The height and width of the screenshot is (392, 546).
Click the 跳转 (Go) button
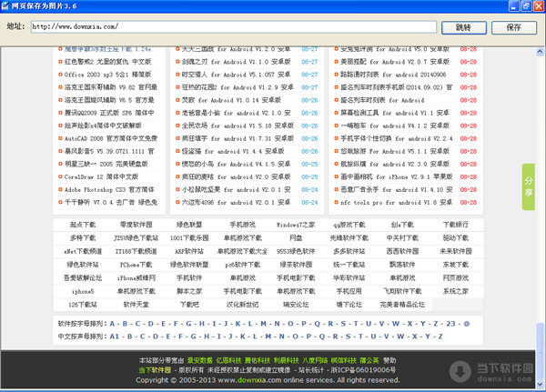click(x=464, y=27)
